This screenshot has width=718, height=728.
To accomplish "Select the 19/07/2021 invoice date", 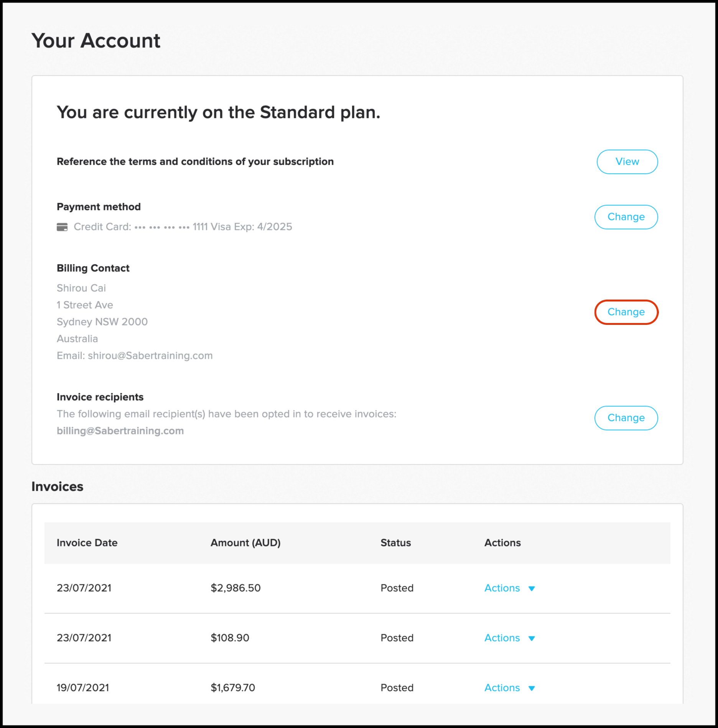I will [x=83, y=688].
